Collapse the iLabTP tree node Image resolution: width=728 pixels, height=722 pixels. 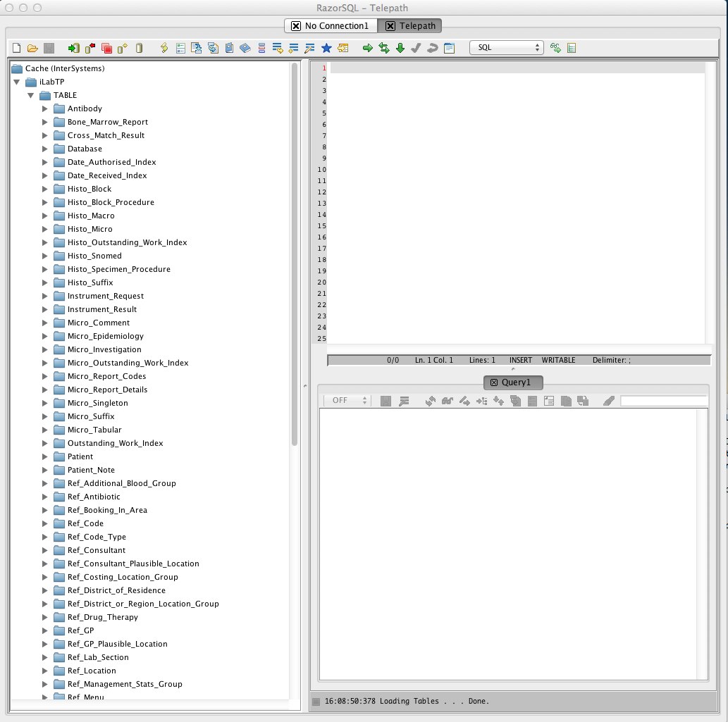click(17, 82)
